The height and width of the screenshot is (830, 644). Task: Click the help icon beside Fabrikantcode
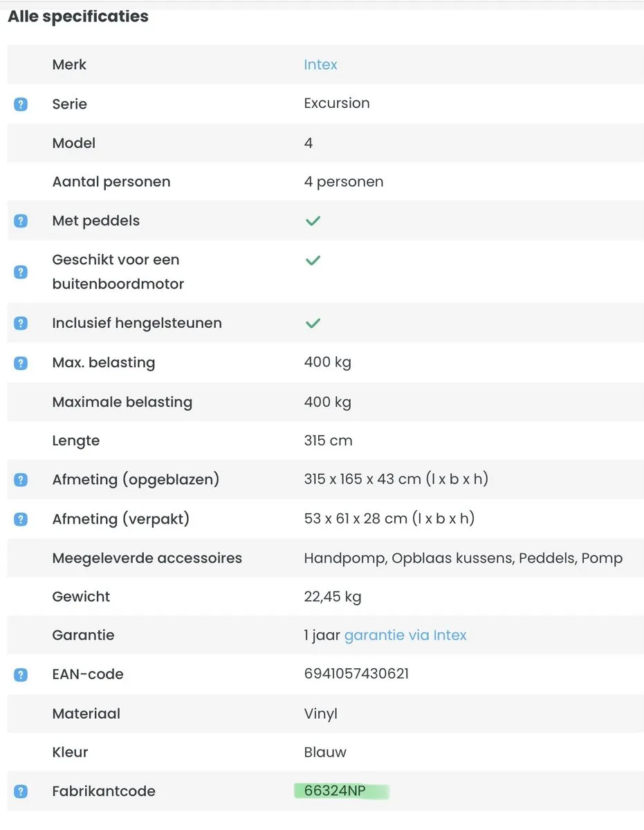coord(21,791)
